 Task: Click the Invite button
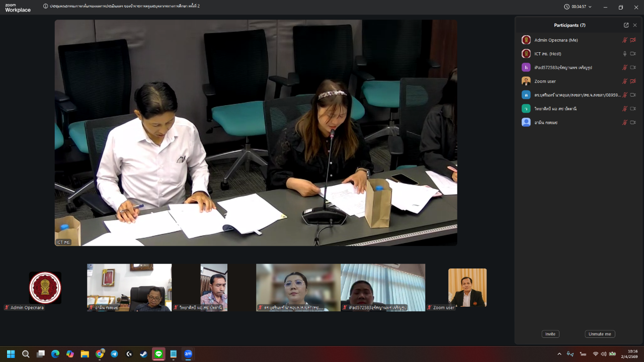click(550, 334)
